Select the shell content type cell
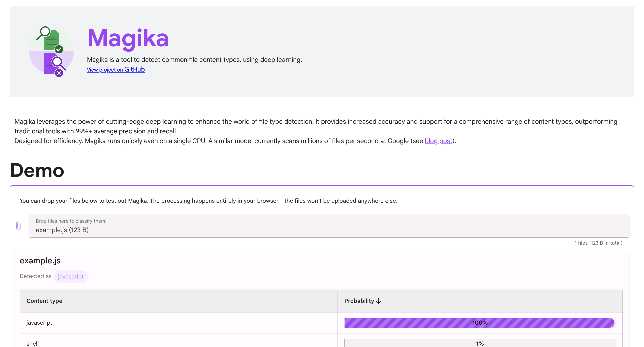Image resolution: width=644 pixels, height=347 pixels. click(179, 341)
